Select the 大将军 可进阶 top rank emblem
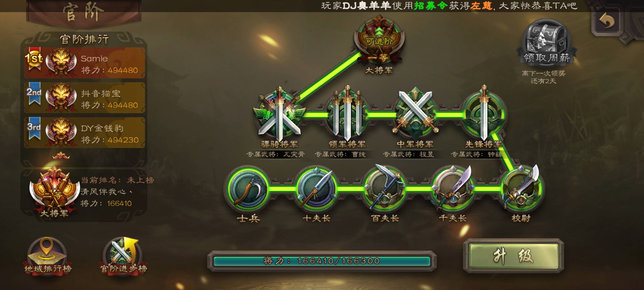This screenshot has width=644, height=290. click(379, 40)
